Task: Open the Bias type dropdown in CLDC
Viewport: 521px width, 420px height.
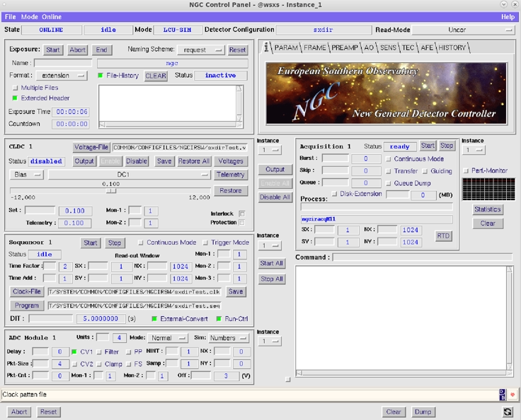Action: tap(27, 175)
